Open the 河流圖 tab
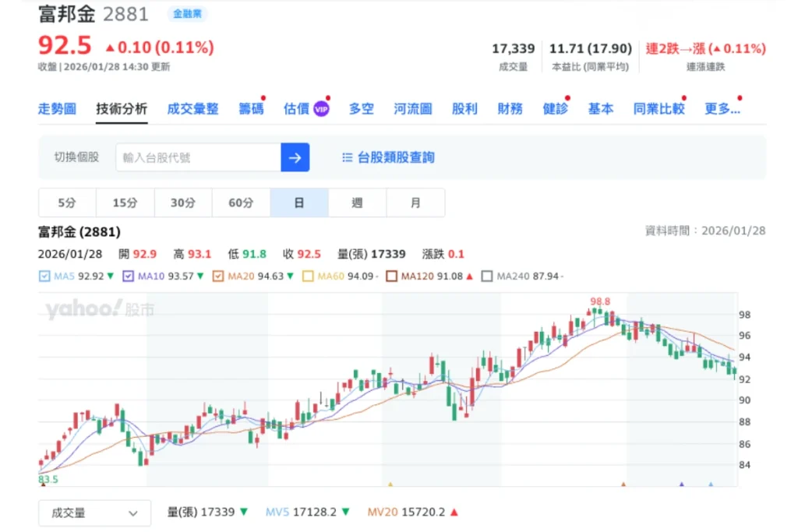Viewport: 798px width, 532px height. 413,109
